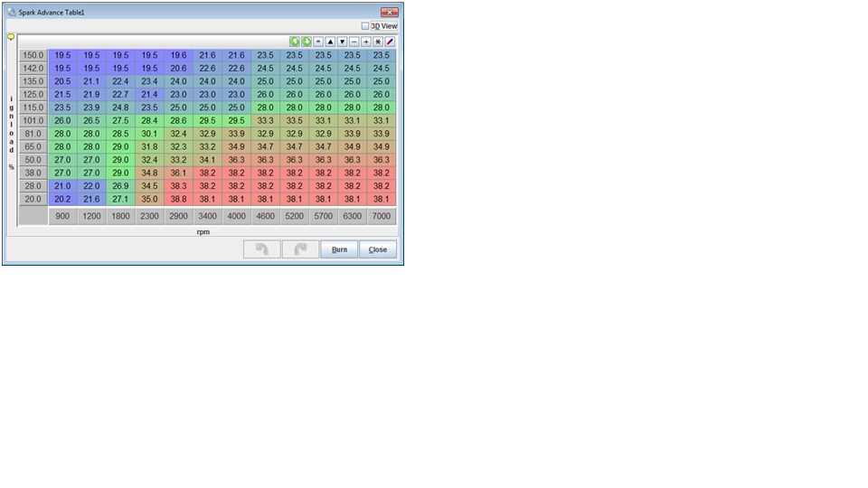This screenshot has height=488, width=868.
Task: Select the 65.0 load row header
Action: pos(33,146)
